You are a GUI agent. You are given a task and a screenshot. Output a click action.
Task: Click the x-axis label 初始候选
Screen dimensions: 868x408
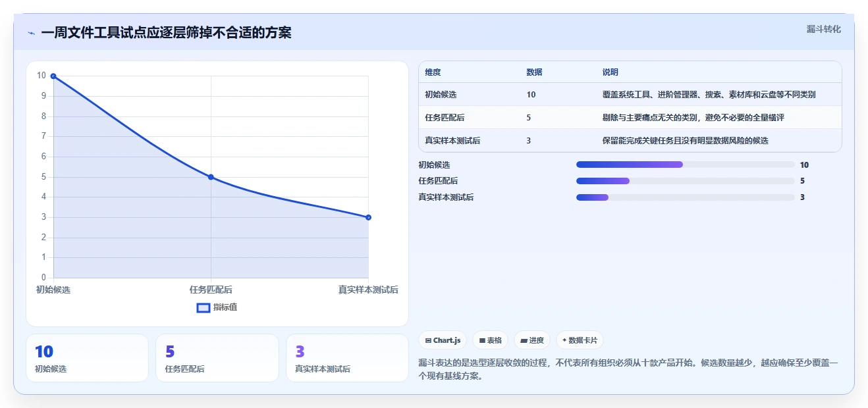tap(53, 290)
